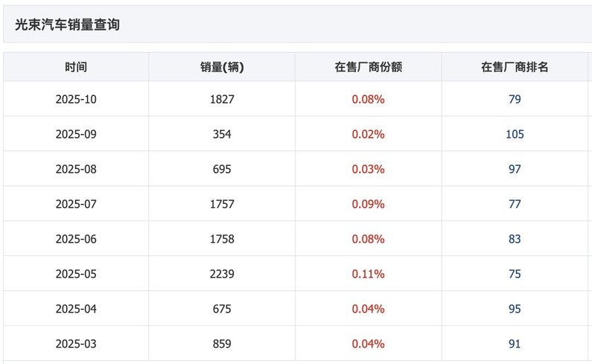
Task: Open ranking 105 link for 2025-09
Action: click(x=515, y=135)
